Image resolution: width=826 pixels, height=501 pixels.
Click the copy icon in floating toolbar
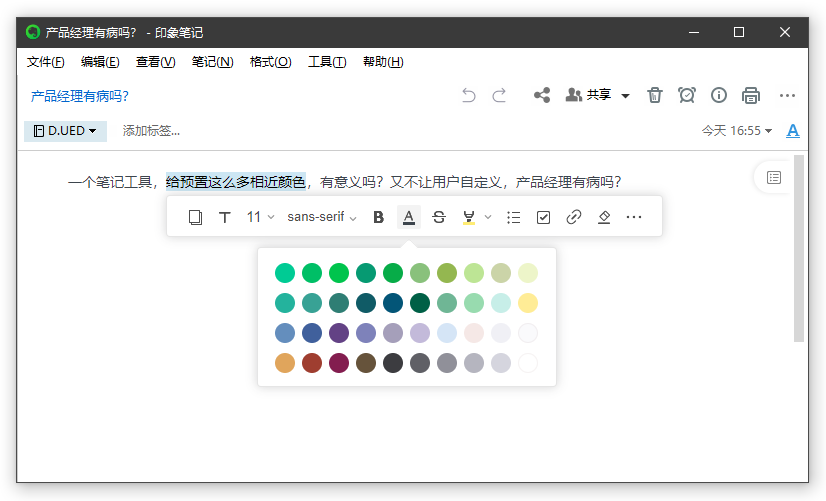[x=195, y=217]
